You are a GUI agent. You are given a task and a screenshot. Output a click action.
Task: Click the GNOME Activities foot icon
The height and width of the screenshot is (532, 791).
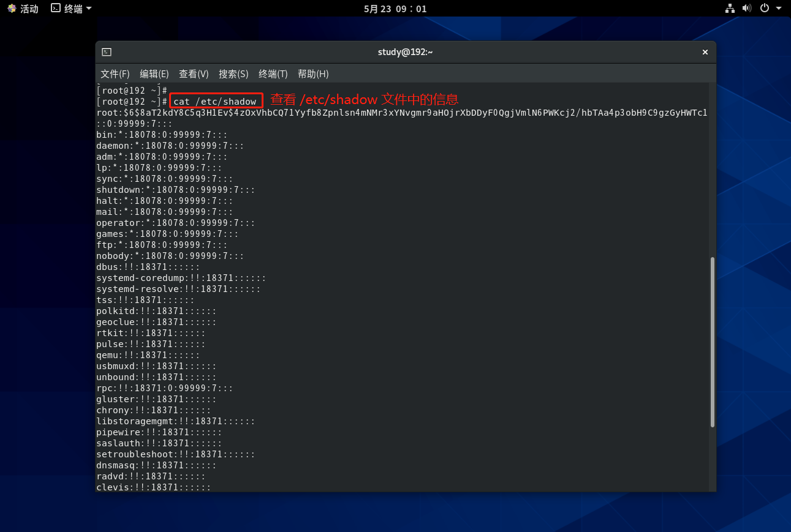tap(12, 9)
